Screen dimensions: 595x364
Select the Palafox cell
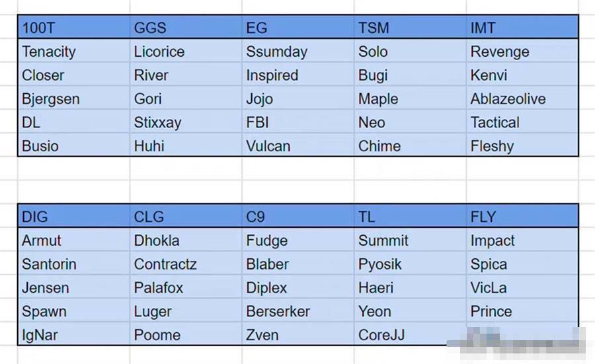tap(186, 287)
